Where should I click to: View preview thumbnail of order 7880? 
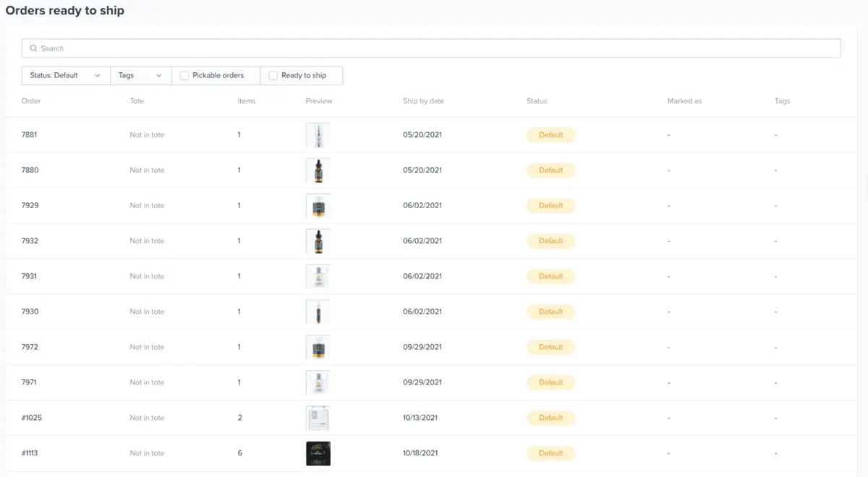(318, 171)
